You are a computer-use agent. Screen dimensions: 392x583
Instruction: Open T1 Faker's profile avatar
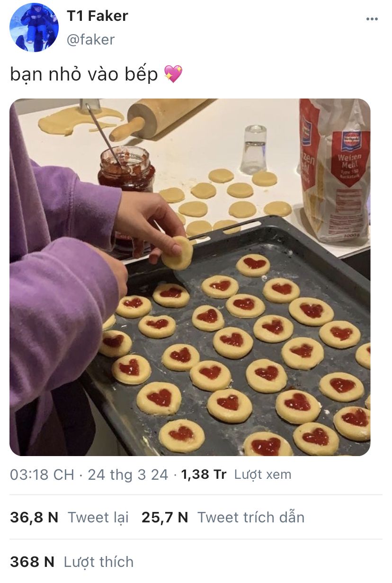coord(34,27)
